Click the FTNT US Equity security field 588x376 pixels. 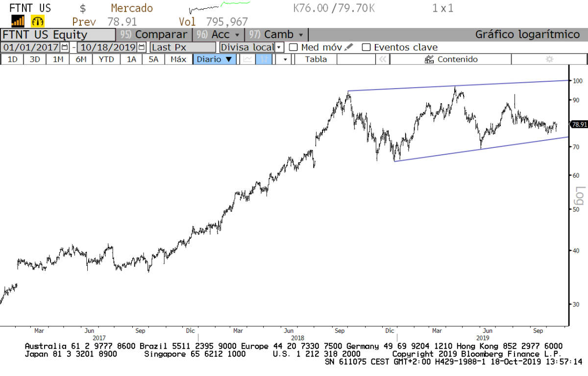58,35
